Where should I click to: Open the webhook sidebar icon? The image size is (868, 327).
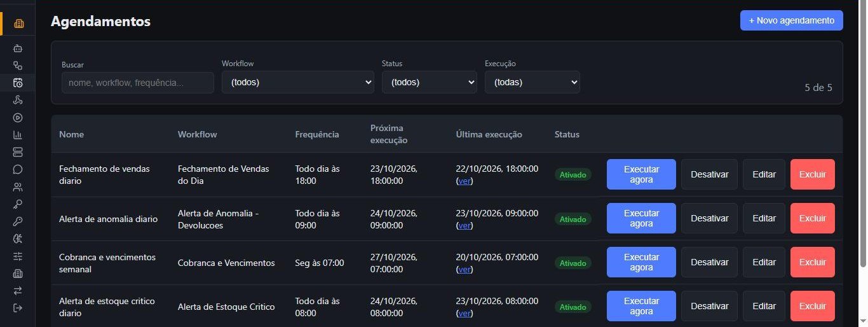click(18, 100)
